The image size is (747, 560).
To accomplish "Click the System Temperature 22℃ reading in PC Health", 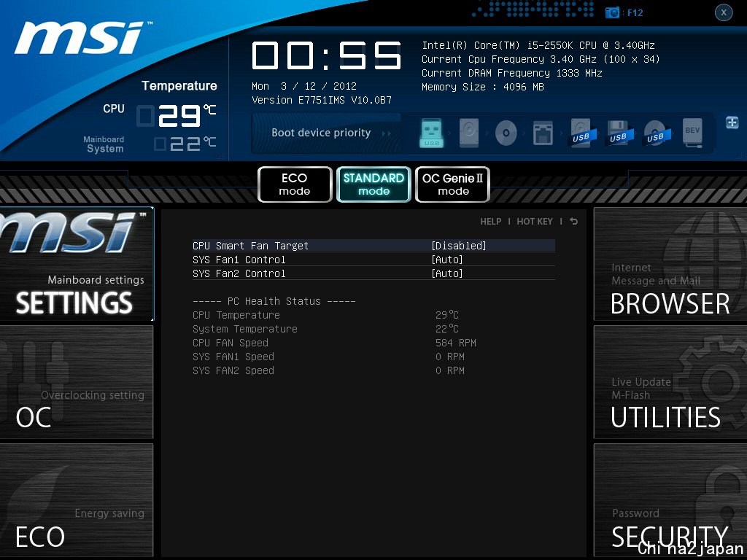I will 447,329.
